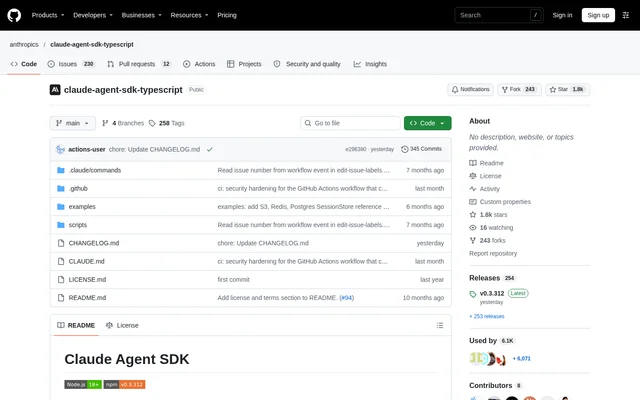Open Custom properties in About
This screenshot has height=400, width=640.
point(500,202)
